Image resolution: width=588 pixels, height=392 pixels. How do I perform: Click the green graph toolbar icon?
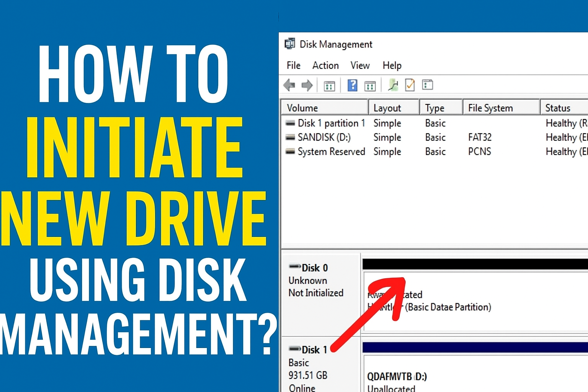[392, 85]
